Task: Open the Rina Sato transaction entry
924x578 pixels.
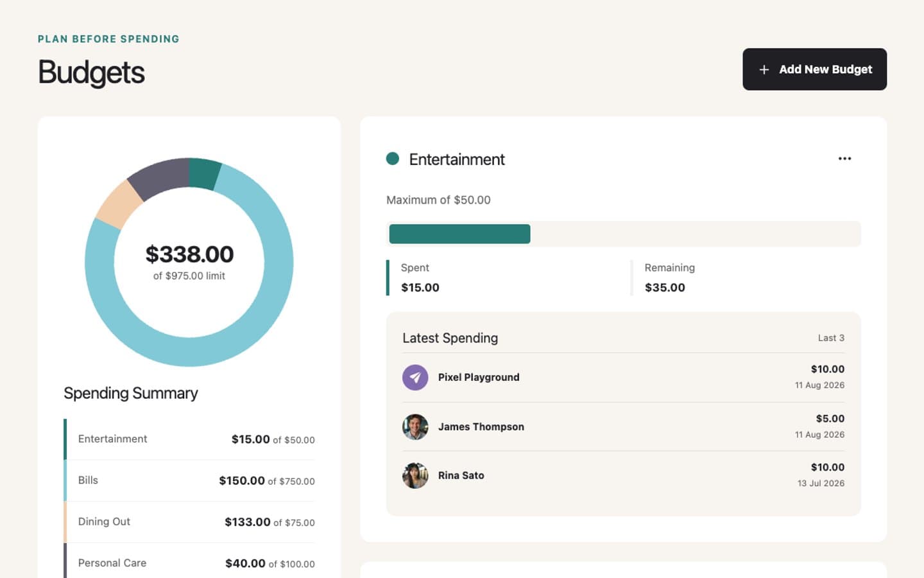Action: click(624, 476)
